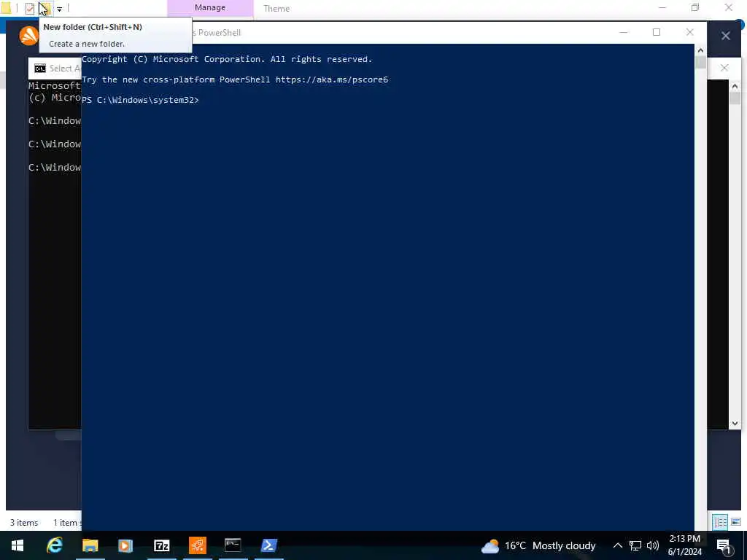Open 7-Zip from the taskbar
The height and width of the screenshot is (560, 747).
(x=161, y=545)
